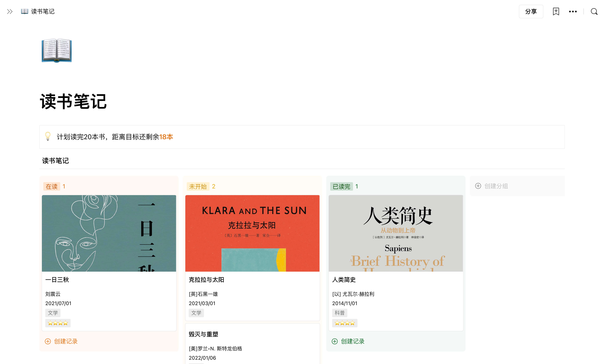604x364 pixels.
Task: Select the 读书笔记 board view tab
Action: click(55, 161)
